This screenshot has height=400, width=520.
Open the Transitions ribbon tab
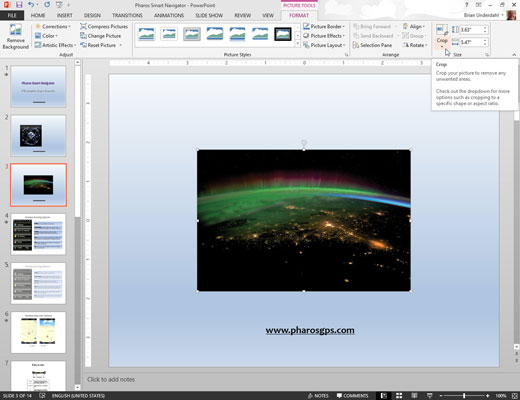pos(127,15)
